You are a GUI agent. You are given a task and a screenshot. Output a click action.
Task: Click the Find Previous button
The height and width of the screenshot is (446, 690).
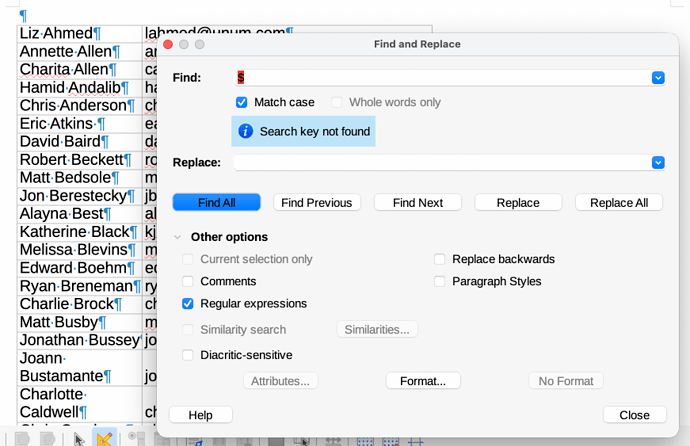tap(316, 202)
